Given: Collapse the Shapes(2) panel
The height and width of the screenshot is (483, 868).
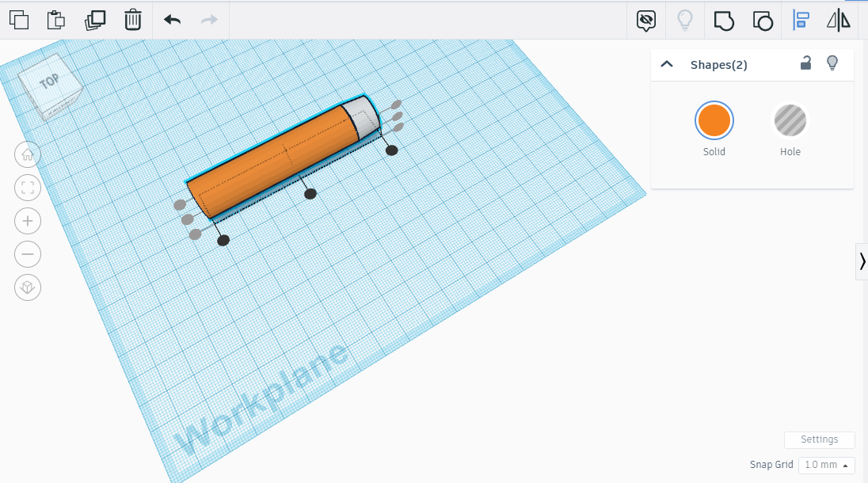Looking at the screenshot, I should [x=667, y=64].
